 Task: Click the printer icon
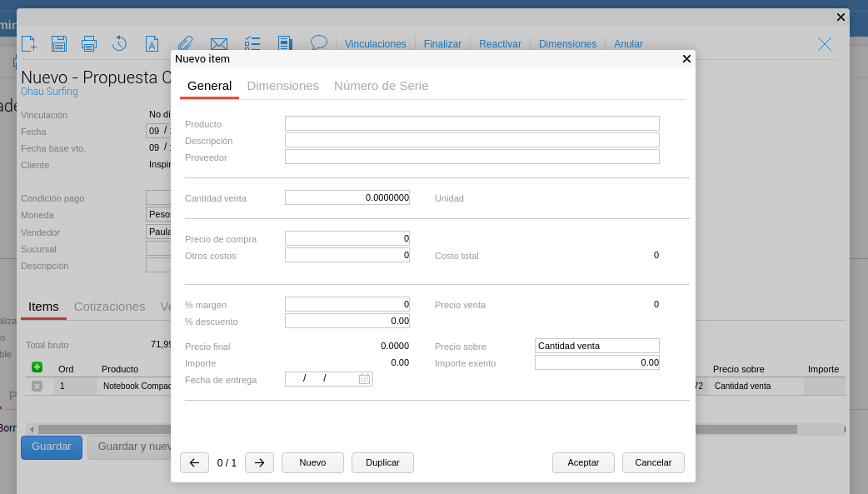pos(89,44)
